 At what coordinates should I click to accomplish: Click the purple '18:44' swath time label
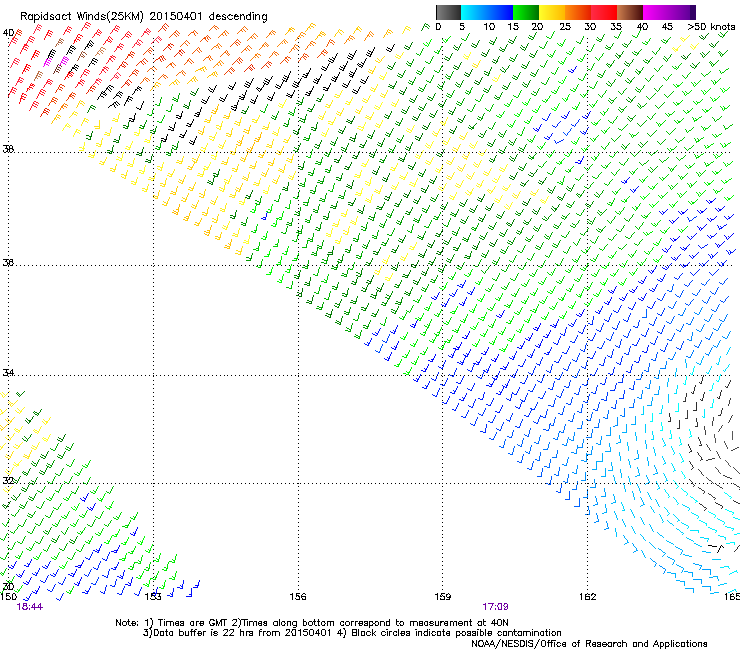pyautogui.click(x=29, y=607)
